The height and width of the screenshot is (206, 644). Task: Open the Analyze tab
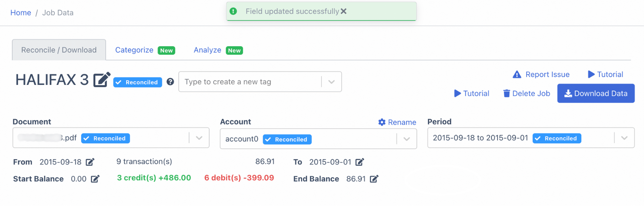pyautogui.click(x=207, y=50)
